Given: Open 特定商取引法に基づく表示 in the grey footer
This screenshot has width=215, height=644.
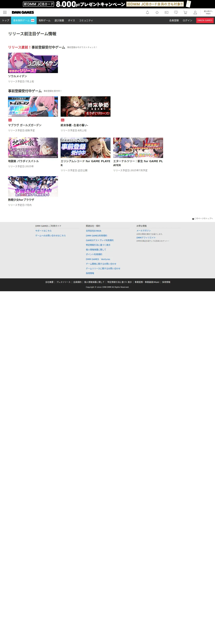Looking at the screenshot, I should point(98,245).
